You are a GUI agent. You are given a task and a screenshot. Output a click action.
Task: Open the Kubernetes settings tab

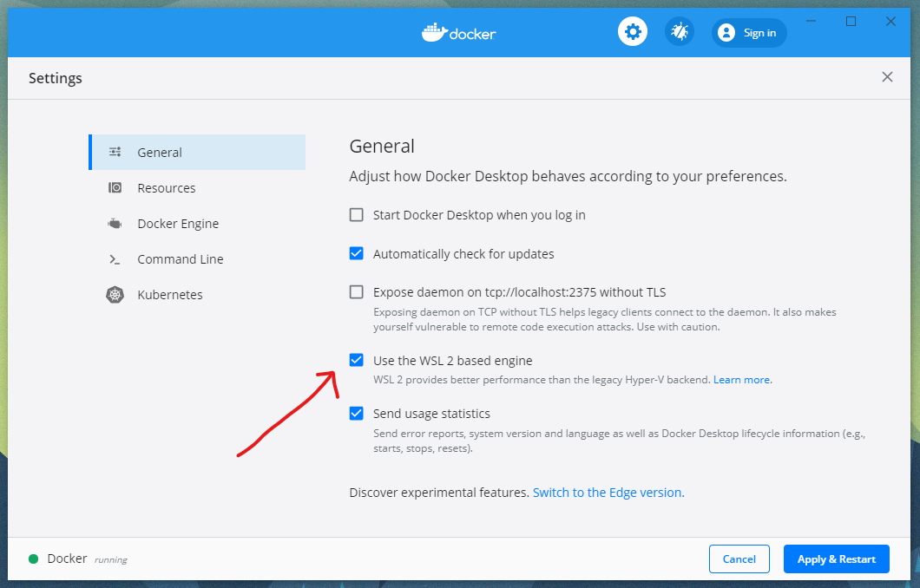coord(197,295)
